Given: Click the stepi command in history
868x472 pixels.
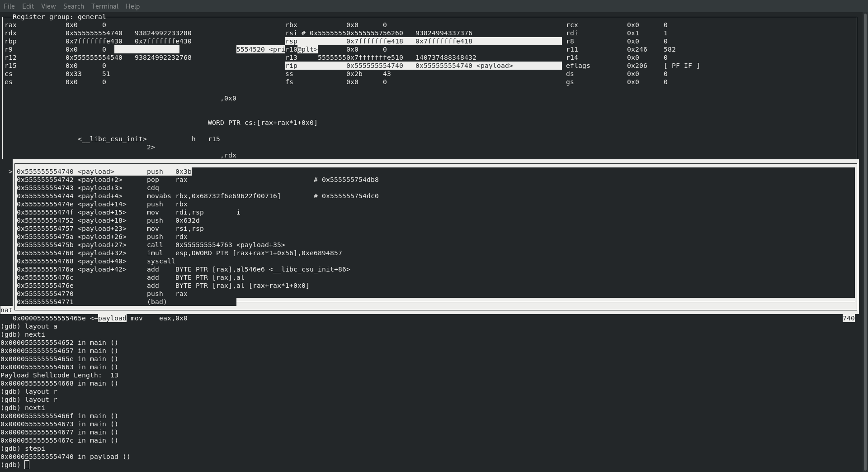Looking at the screenshot, I should tap(35, 448).
